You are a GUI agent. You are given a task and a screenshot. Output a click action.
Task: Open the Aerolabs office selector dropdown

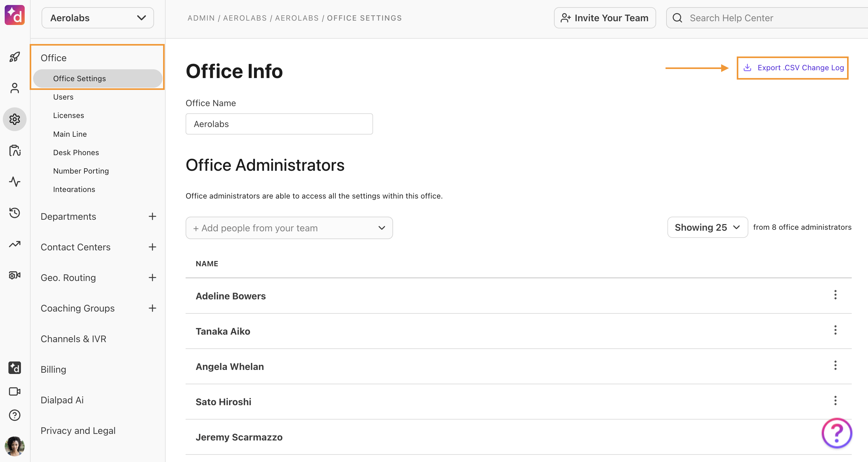click(x=98, y=18)
